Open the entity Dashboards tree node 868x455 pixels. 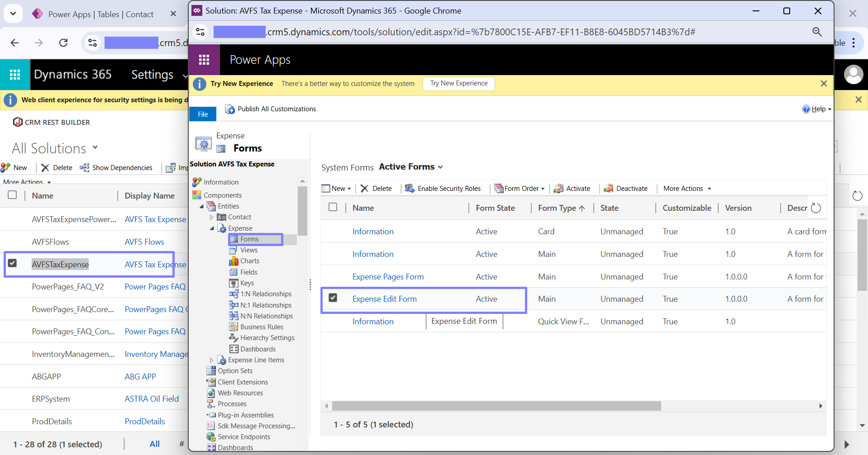coord(258,349)
